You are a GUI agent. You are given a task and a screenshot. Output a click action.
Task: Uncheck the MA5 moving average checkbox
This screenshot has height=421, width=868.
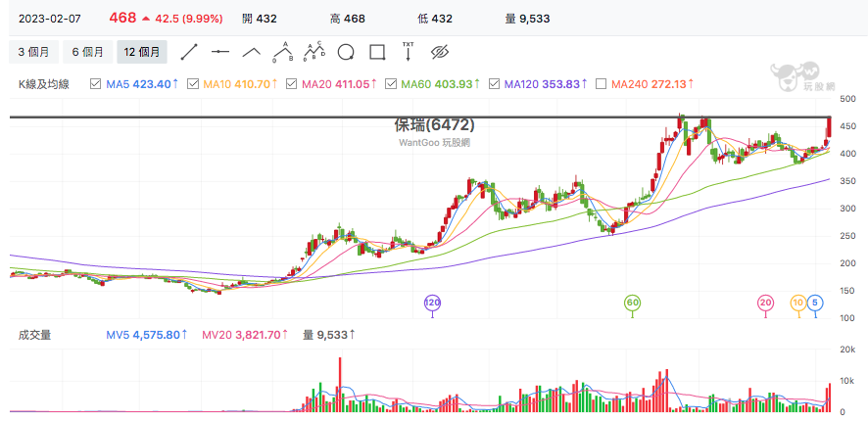[x=95, y=84]
